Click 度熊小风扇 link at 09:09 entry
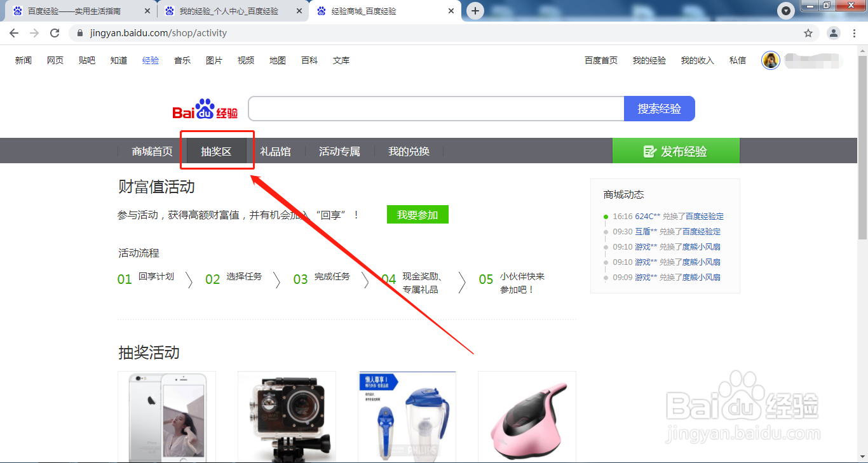The height and width of the screenshot is (463, 868). 702,278
